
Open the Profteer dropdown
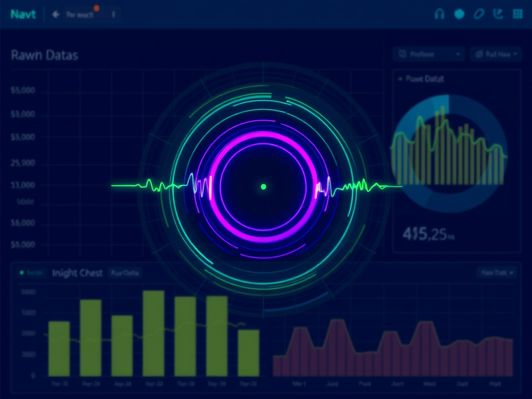pyautogui.click(x=429, y=54)
